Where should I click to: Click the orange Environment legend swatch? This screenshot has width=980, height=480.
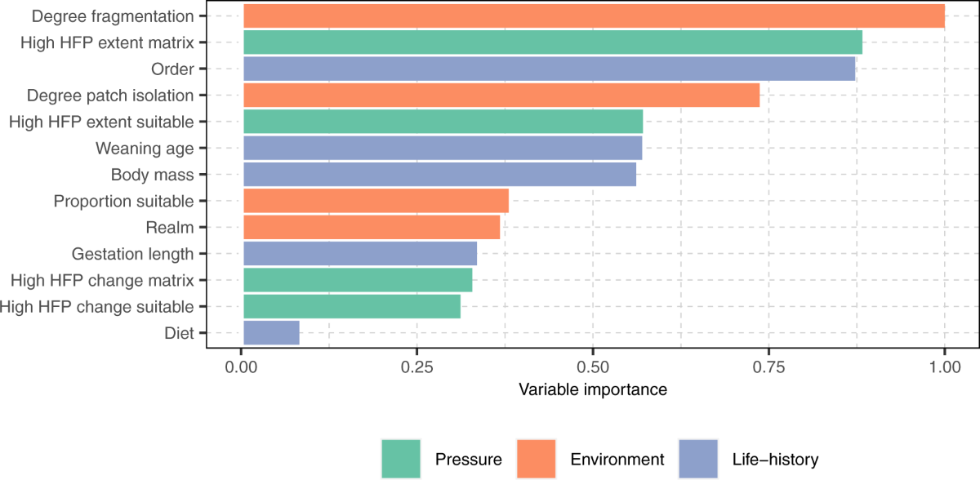(536, 459)
